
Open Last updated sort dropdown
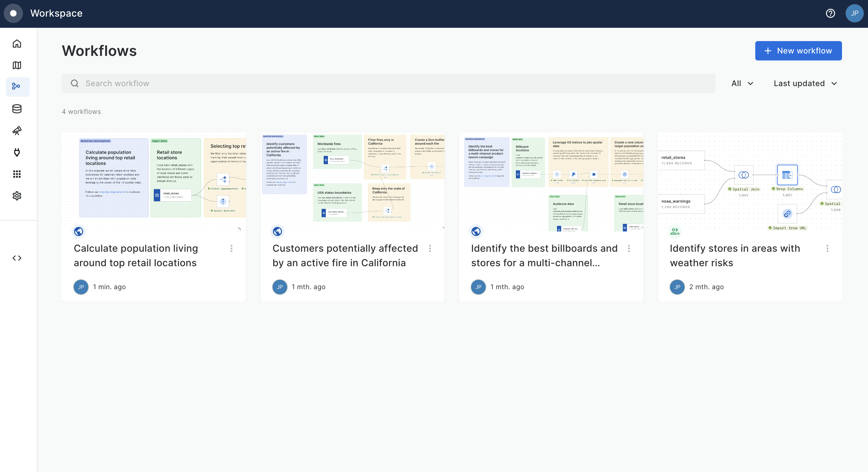tap(805, 83)
